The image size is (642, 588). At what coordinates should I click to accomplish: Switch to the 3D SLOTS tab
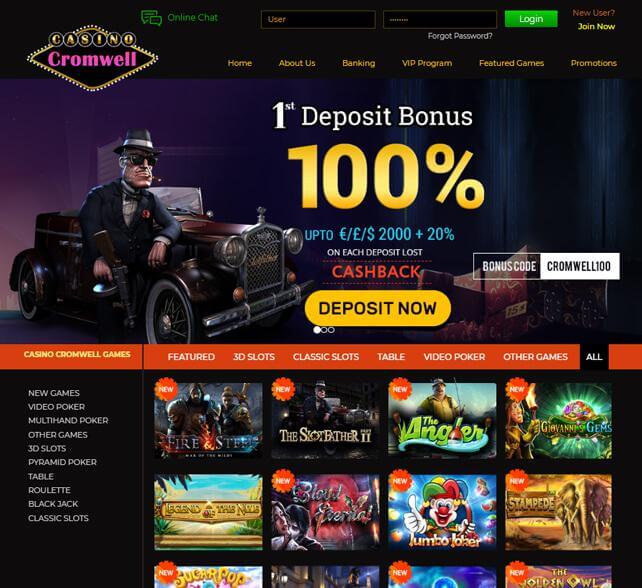click(254, 357)
